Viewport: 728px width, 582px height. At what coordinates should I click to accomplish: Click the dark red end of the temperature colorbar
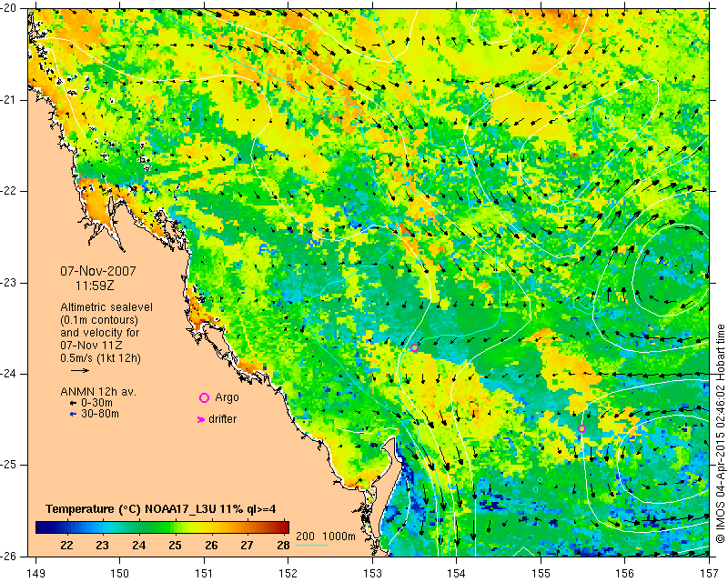283,527
